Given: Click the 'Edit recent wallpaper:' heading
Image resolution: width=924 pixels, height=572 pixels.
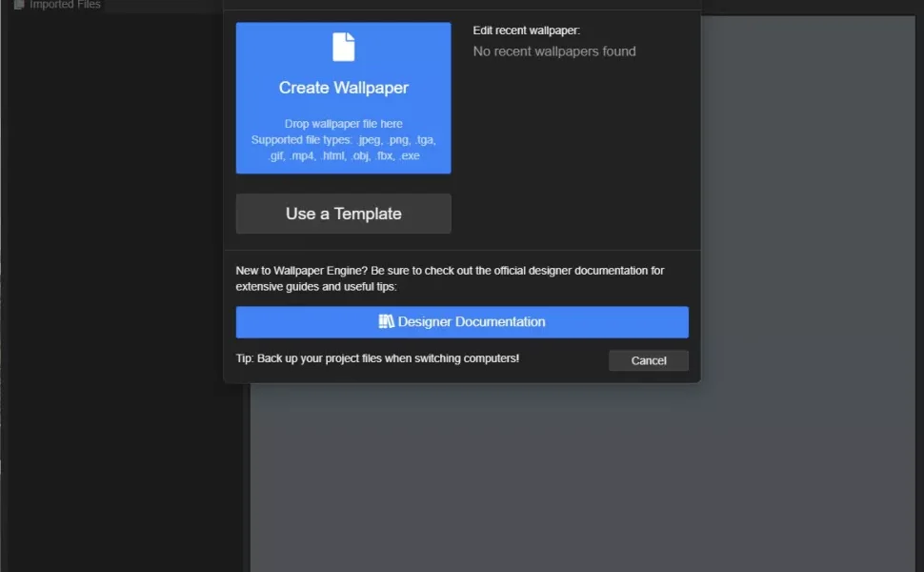Looking at the screenshot, I should coord(526,31).
